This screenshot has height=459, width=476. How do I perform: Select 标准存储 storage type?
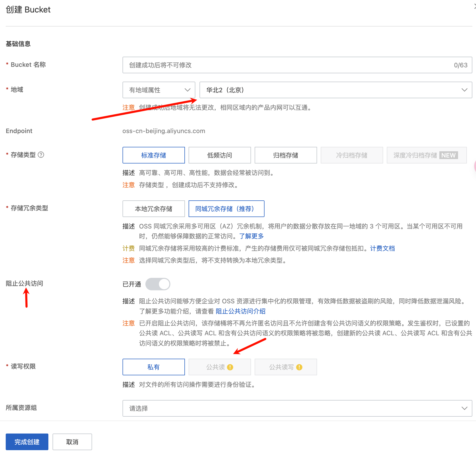(x=153, y=155)
